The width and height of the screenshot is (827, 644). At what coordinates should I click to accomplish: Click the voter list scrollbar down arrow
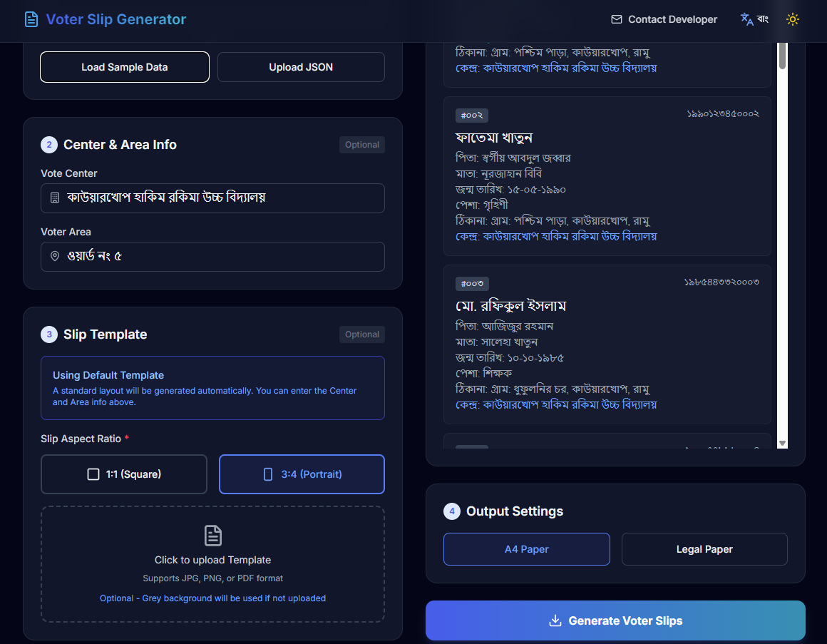click(782, 444)
